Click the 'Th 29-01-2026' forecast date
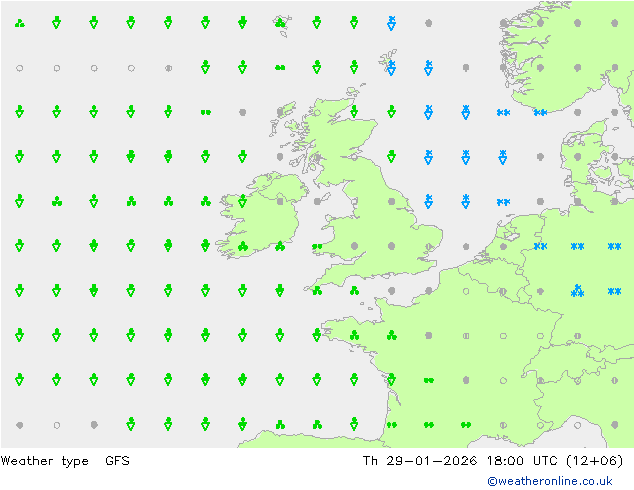 click(420, 461)
